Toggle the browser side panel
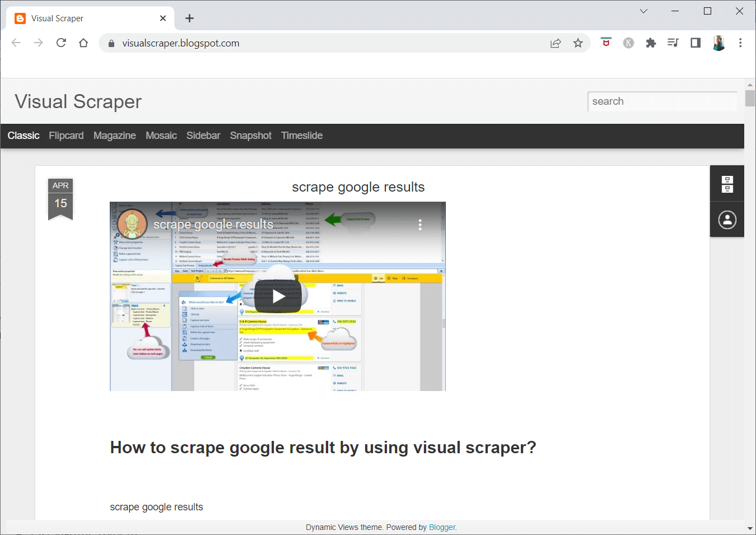This screenshot has height=535, width=756. (x=696, y=43)
